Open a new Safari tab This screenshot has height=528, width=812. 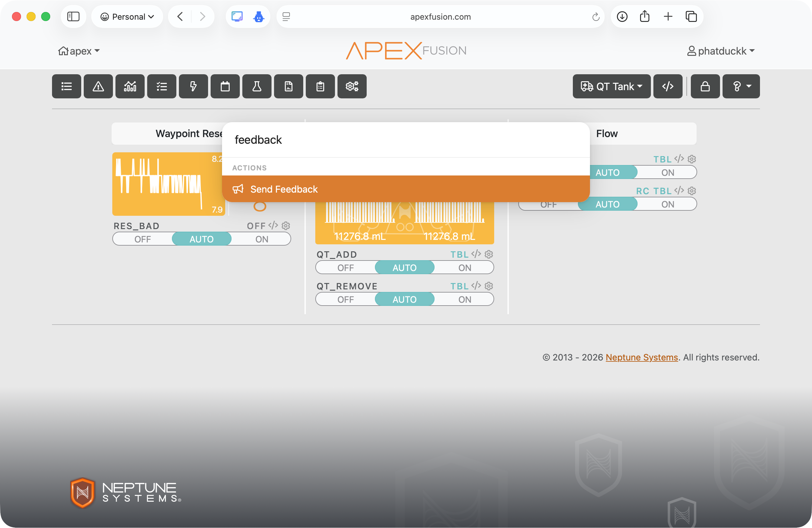click(668, 17)
